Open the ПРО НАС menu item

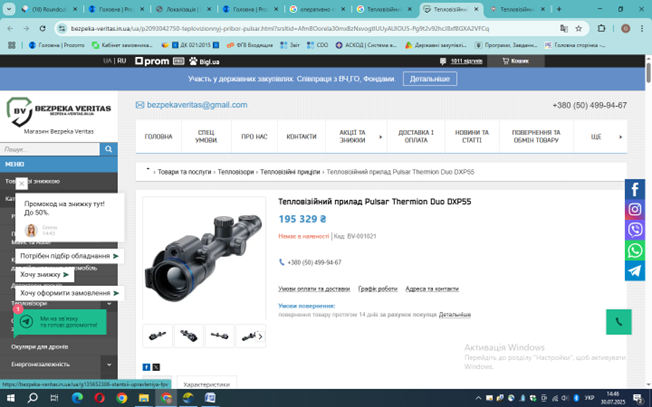point(254,137)
